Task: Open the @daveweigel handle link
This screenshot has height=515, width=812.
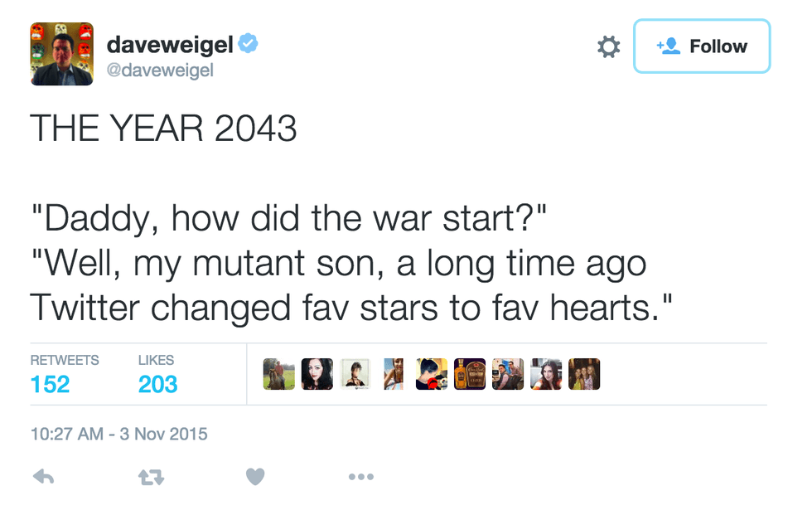Action: pos(160,70)
